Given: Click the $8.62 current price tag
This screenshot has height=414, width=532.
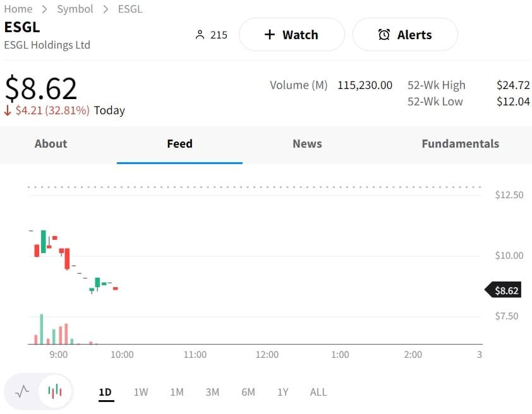Looking at the screenshot, I should 504,290.
